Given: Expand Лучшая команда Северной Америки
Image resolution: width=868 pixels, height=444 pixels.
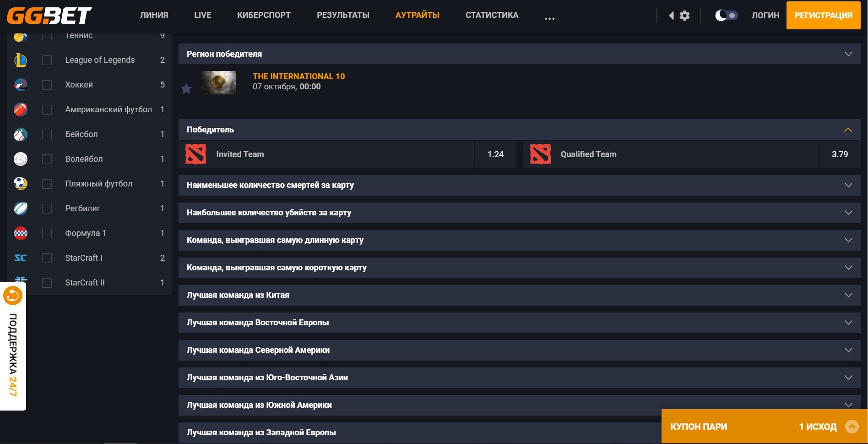Looking at the screenshot, I should (x=519, y=350).
